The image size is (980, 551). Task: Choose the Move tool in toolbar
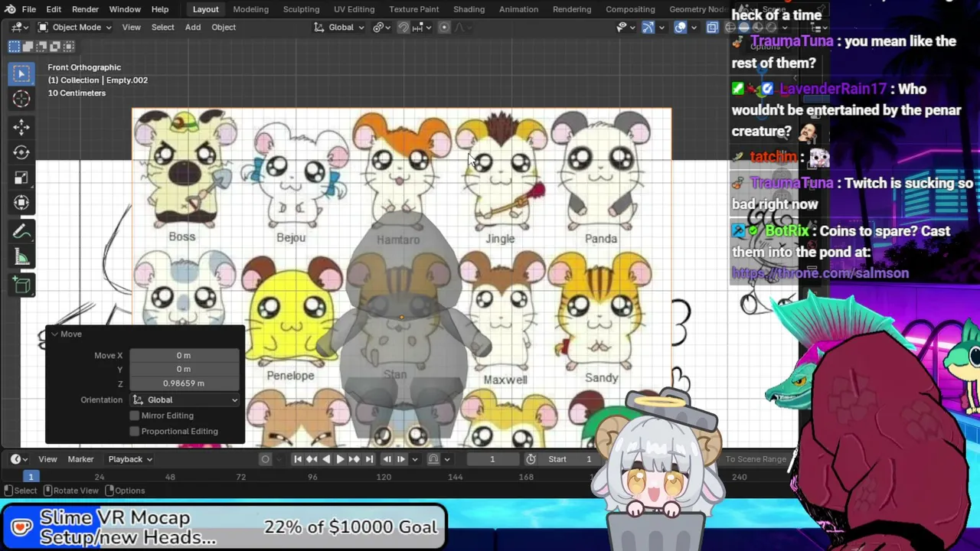tap(21, 126)
